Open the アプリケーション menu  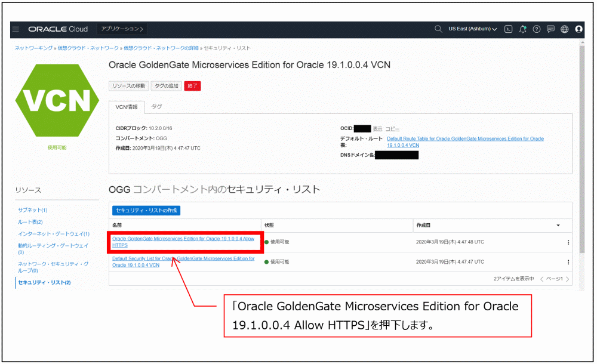pyautogui.click(x=122, y=29)
